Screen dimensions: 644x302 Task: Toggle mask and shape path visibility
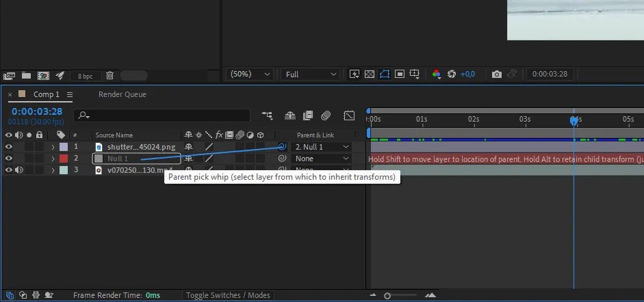coord(385,74)
